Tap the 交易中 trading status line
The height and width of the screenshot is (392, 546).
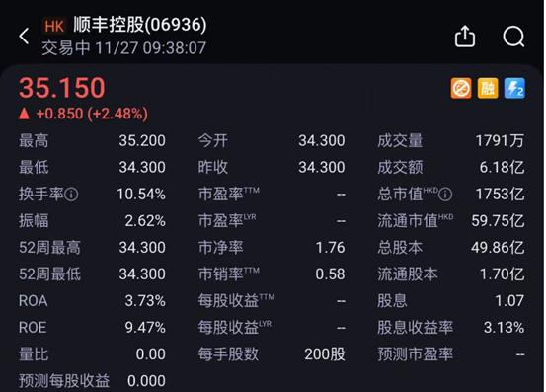[123, 48]
